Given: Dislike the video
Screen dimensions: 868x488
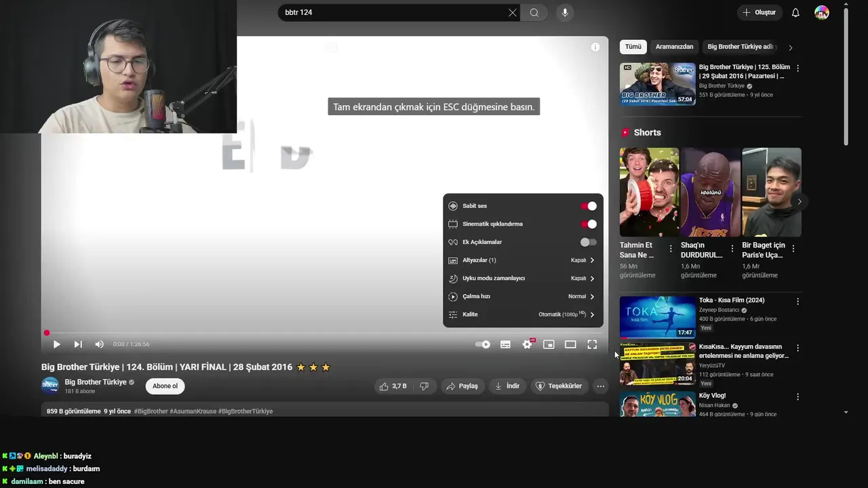Looking at the screenshot, I should click(425, 386).
